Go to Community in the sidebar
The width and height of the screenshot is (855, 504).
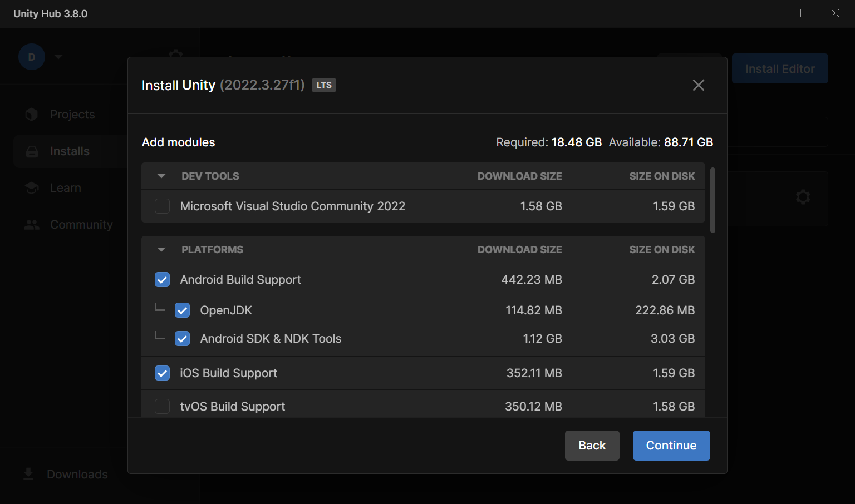[x=81, y=225]
